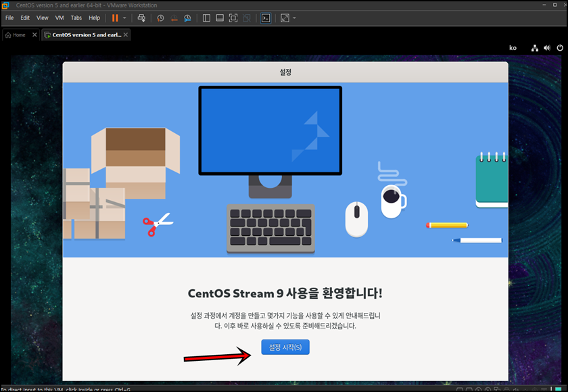Click the network status icon in GNOME bar

535,48
